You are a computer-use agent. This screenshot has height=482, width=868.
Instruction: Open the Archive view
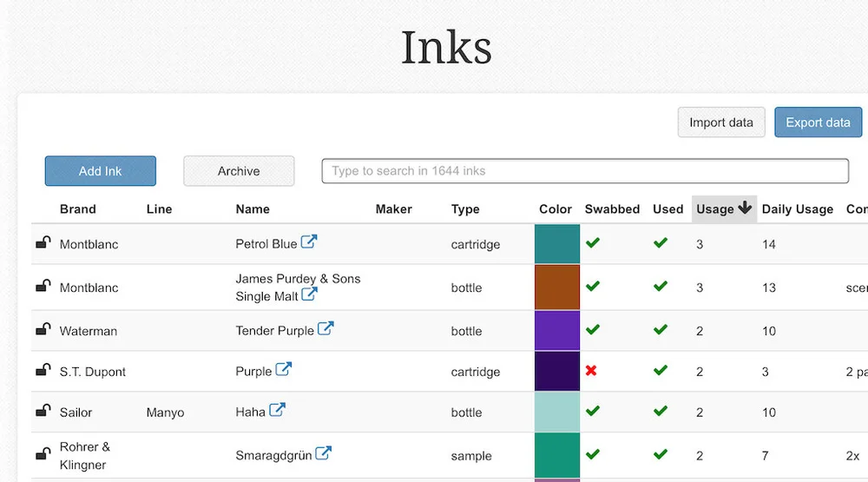[x=239, y=170]
